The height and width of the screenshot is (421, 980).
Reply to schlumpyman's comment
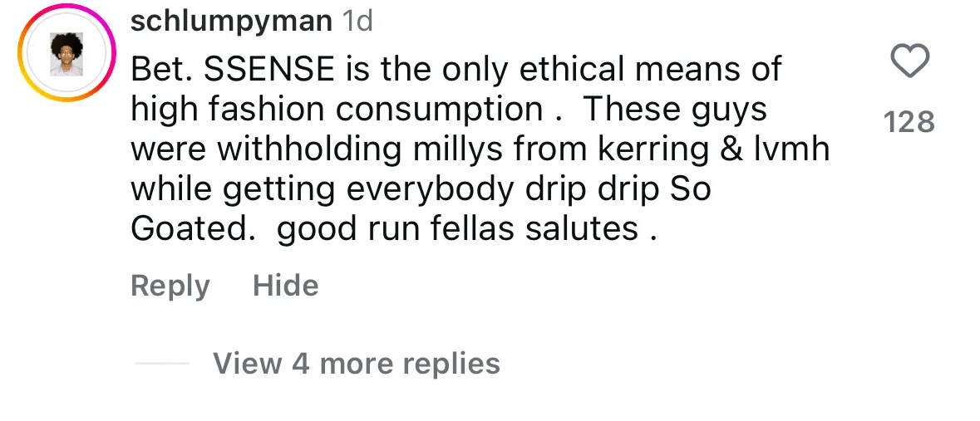tap(170, 286)
